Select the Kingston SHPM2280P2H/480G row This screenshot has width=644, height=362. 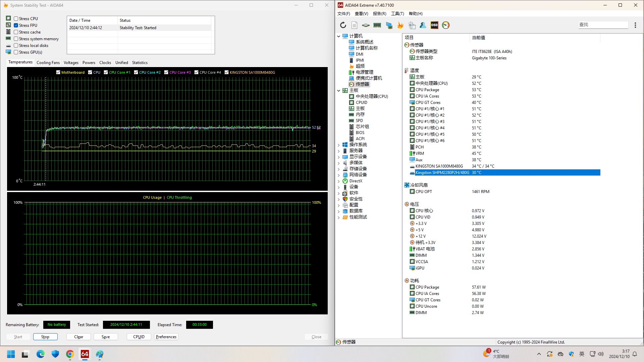[505, 173]
